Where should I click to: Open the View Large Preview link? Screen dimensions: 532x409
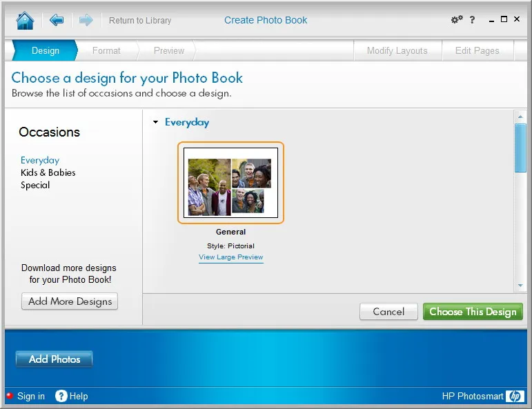point(230,257)
